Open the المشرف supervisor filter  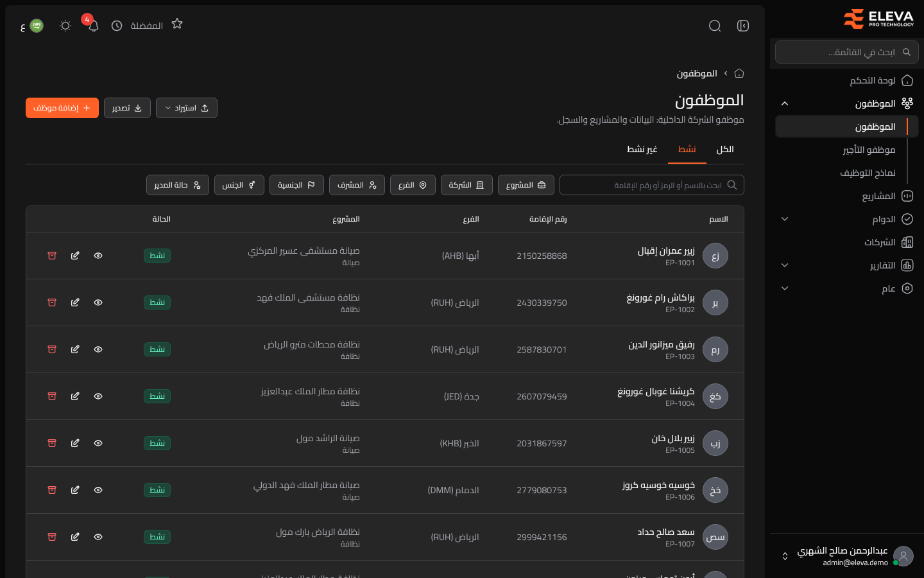point(357,185)
